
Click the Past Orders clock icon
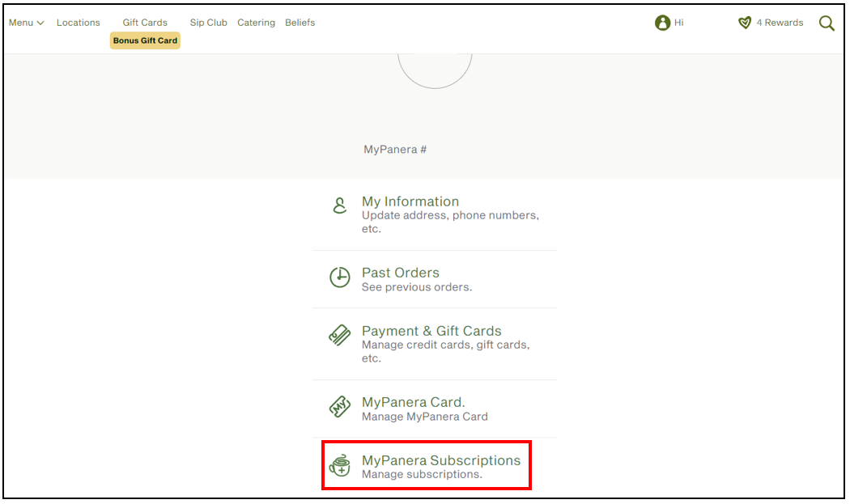click(x=340, y=277)
